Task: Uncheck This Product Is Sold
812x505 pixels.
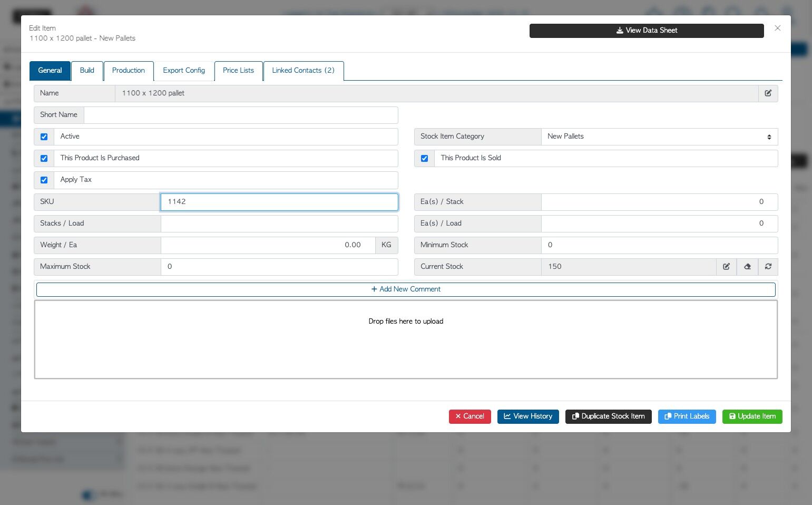Action: 424,158
